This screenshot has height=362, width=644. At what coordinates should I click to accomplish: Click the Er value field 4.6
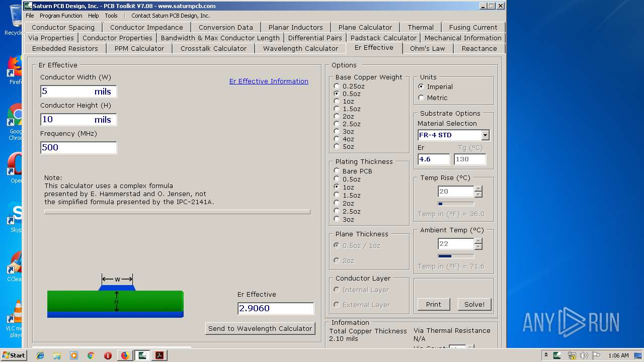coord(434,159)
